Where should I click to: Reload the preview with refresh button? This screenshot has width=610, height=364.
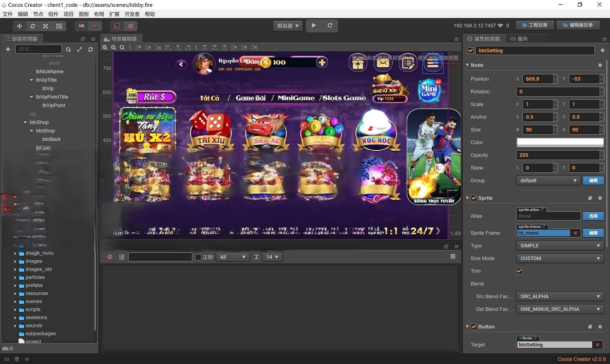(330, 25)
